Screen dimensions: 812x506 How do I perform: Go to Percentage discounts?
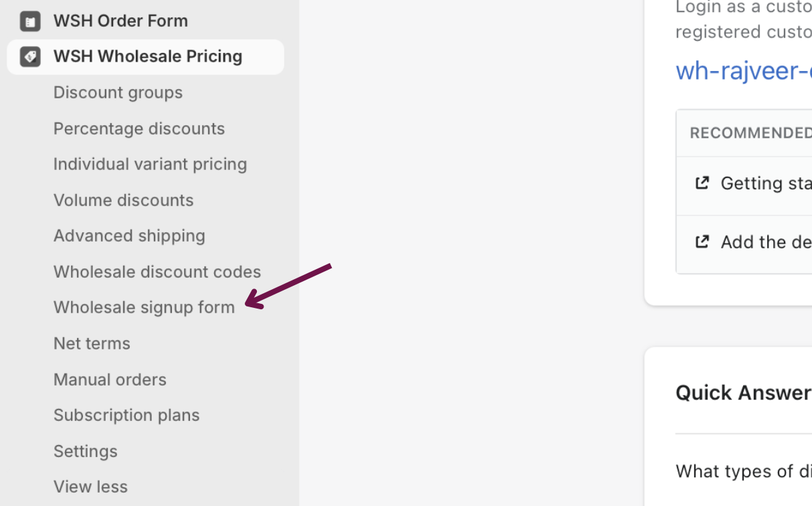tap(139, 129)
